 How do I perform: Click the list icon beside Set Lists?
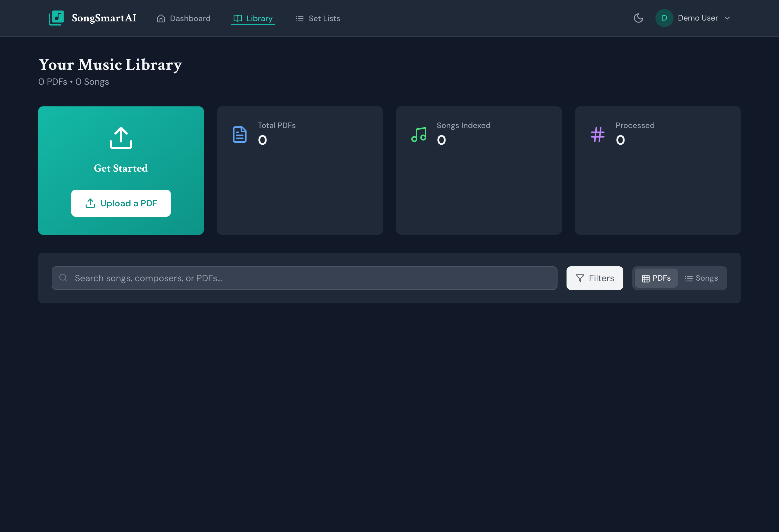[x=299, y=19]
